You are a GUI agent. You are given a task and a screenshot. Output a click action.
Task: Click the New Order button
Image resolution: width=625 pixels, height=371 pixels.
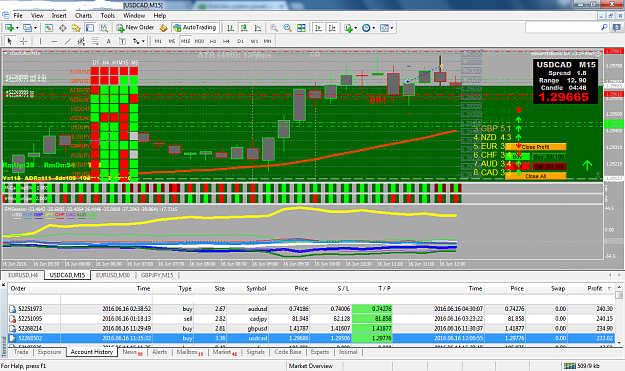click(135, 27)
